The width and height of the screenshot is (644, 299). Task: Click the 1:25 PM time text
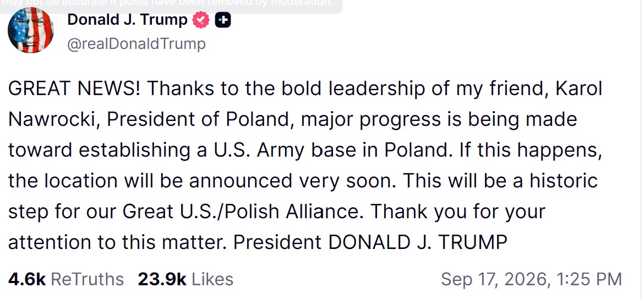(x=590, y=279)
